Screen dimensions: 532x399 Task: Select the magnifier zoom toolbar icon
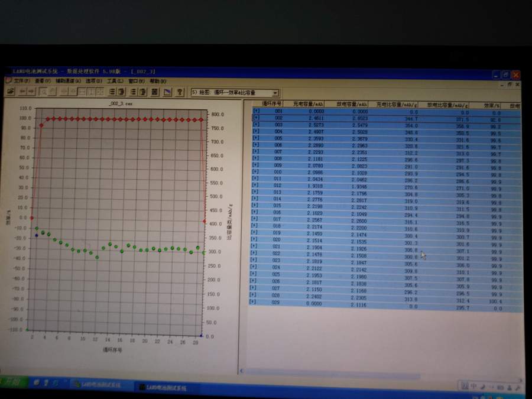click(43, 92)
